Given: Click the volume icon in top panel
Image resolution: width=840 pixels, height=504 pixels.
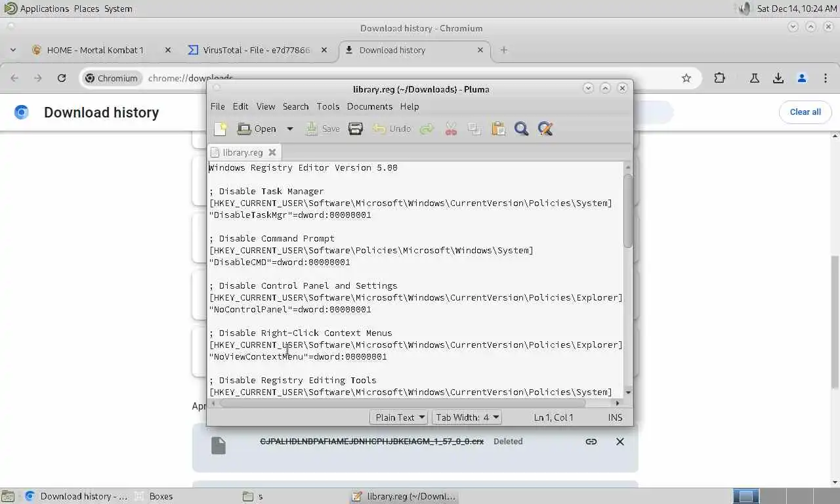Looking at the screenshot, I should tap(744, 9).
